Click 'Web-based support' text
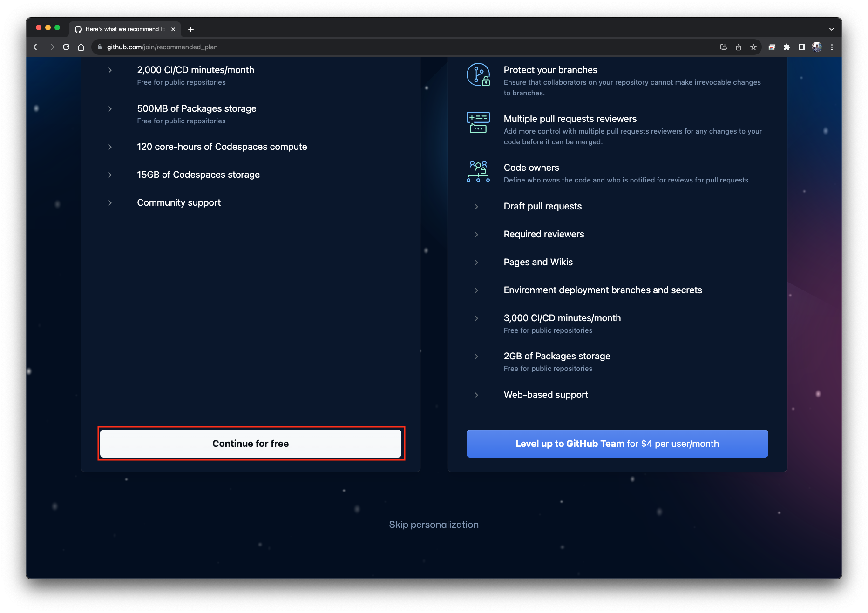The width and height of the screenshot is (868, 613). tap(546, 395)
